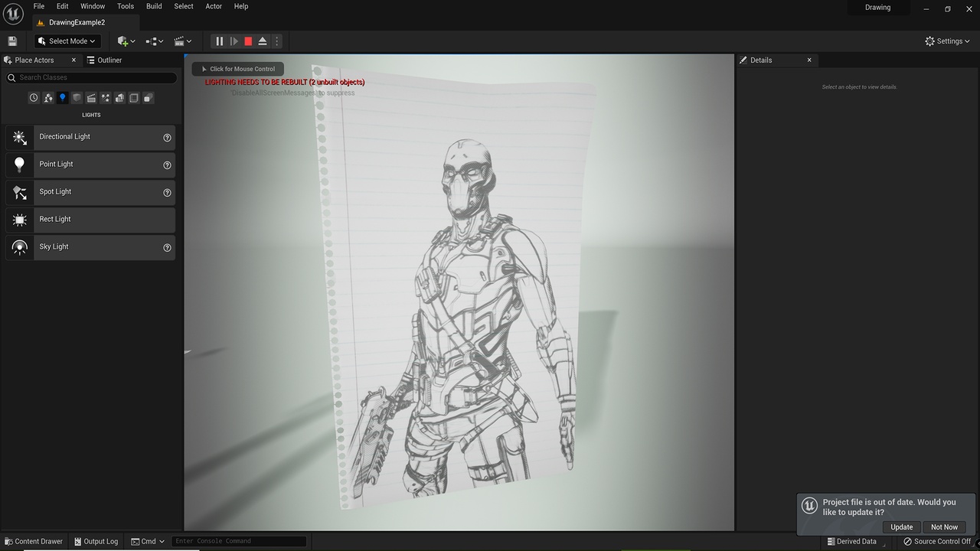Click Source Control Off in the status bar
This screenshot has height=551, width=980.
coord(936,541)
